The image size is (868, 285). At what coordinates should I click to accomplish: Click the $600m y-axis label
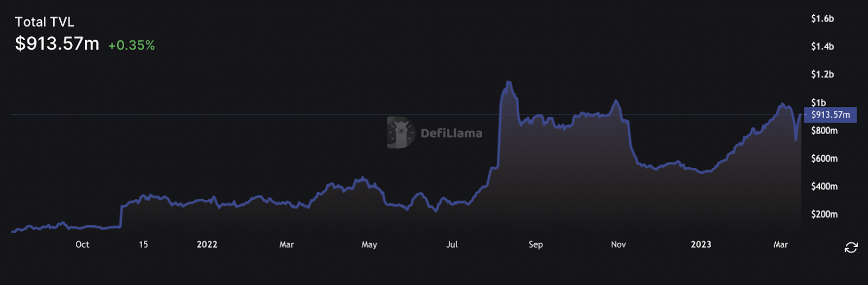825,159
